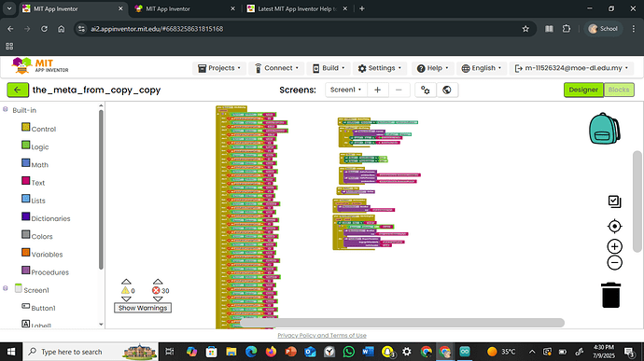Open the backpack icon

tap(604, 128)
